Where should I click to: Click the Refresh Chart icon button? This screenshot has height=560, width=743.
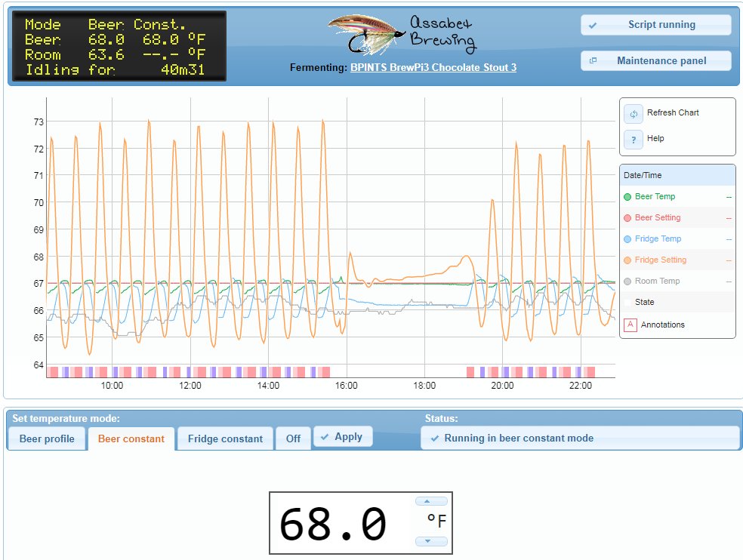click(x=633, y=114)
